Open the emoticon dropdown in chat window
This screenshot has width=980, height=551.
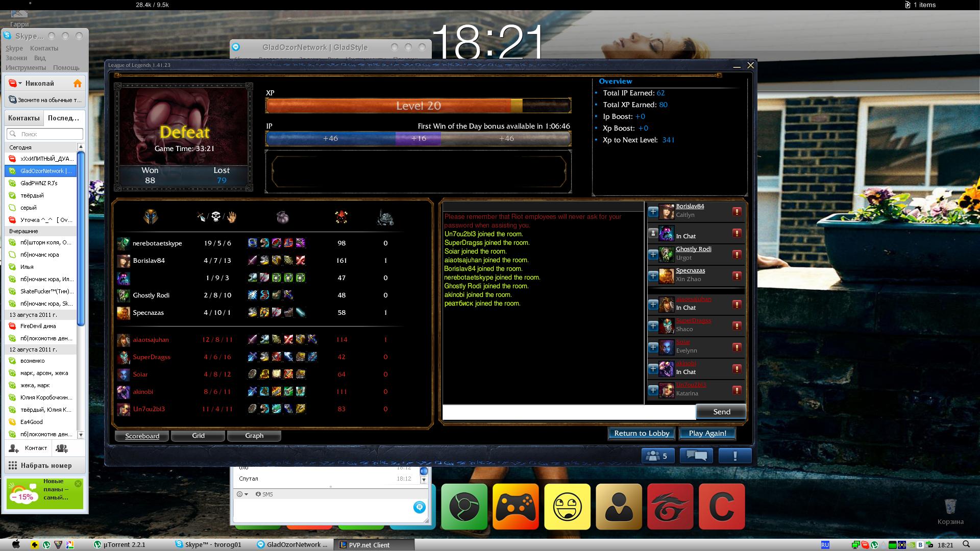point(242,494)
